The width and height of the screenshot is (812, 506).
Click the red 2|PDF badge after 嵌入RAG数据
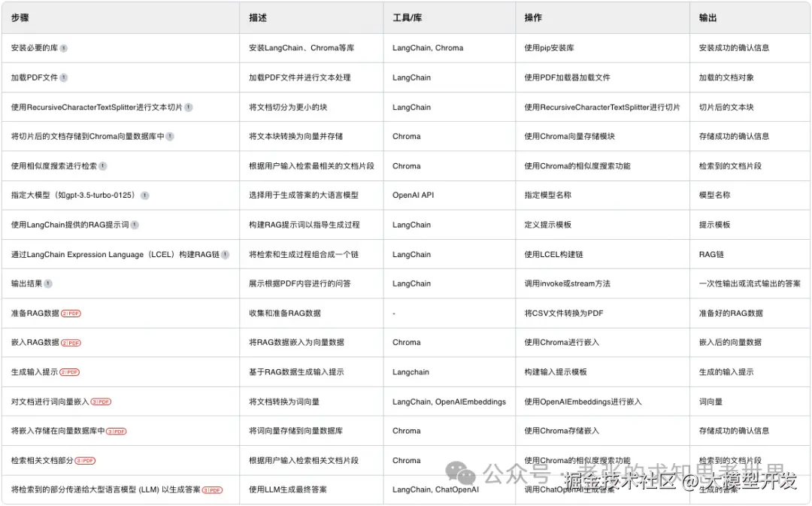tap(71, 343)
